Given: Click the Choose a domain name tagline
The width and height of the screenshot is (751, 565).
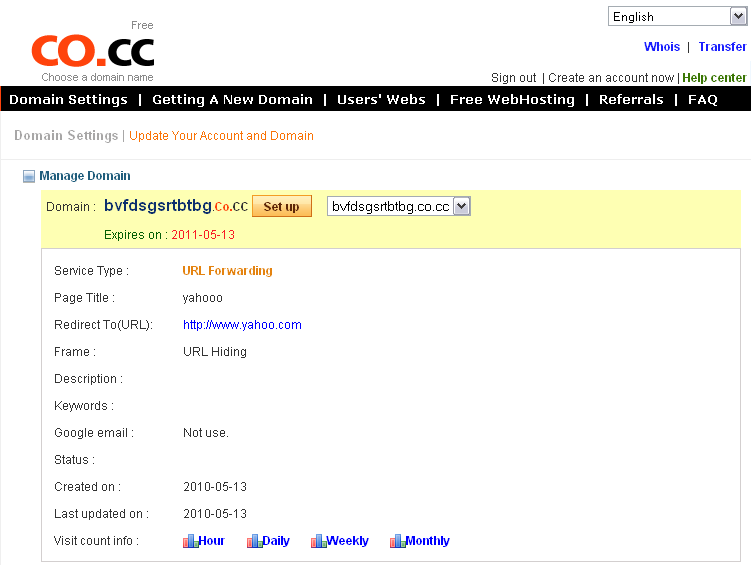Looking at the screenshot, I should 97,77.
